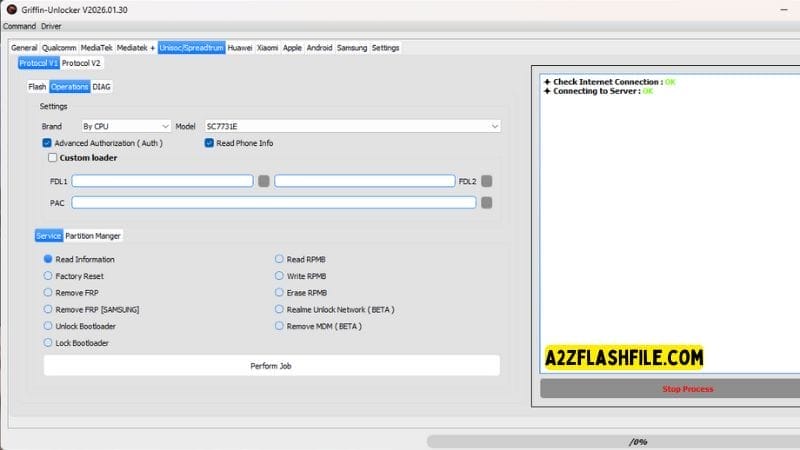Switch to the Huawei tab
Image resolution: width=800 pixels, height=450 pixels.
tap(240, 47)
